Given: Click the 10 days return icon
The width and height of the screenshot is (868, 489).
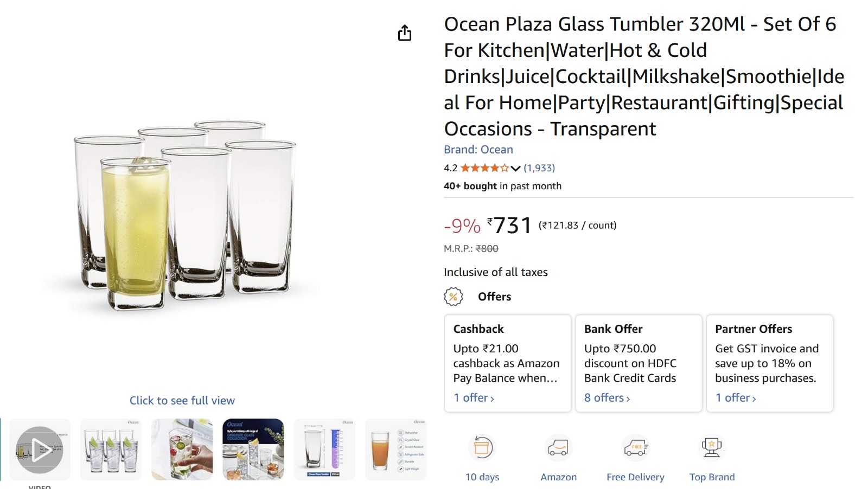Looking at the screenshot, I should [482, 448].
